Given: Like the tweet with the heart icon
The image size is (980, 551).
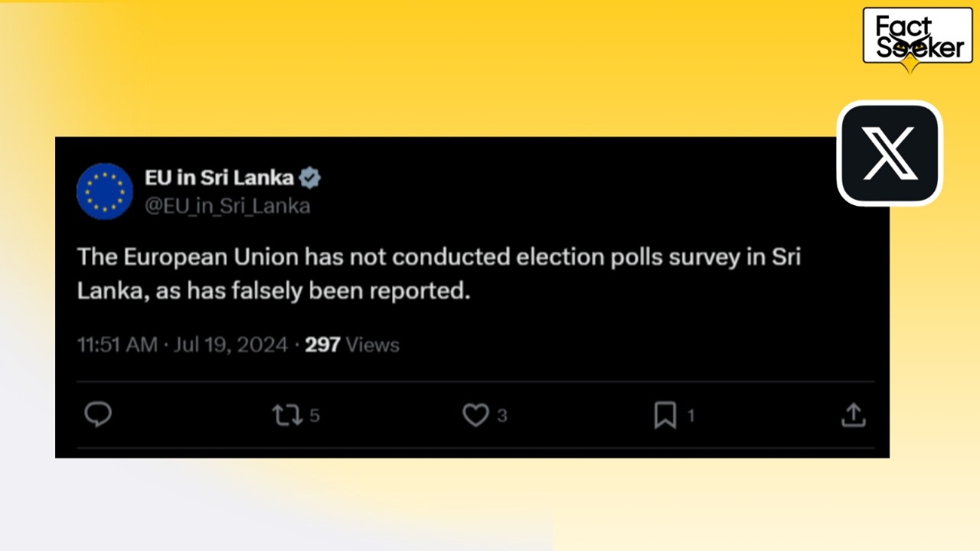Looking at the screenshot, I should (475, 416).
